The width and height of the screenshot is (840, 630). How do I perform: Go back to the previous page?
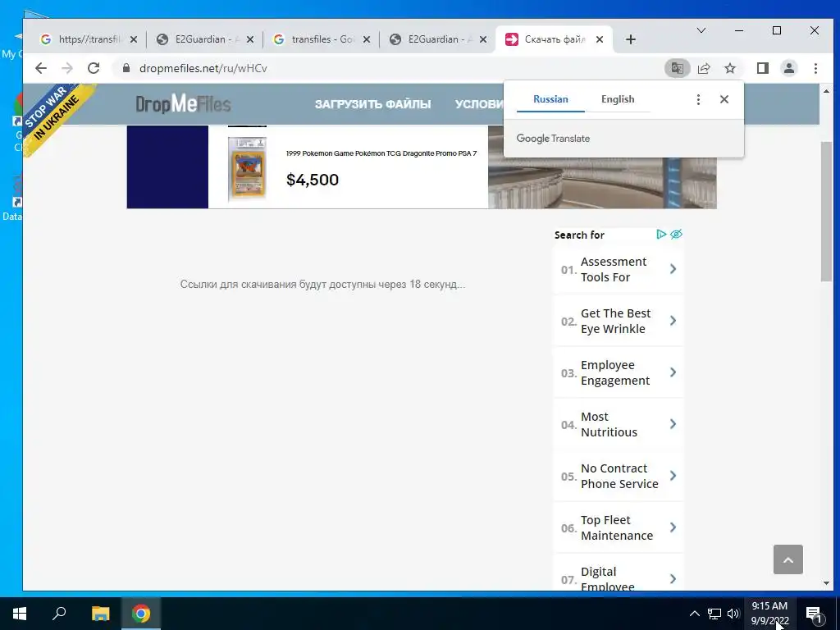(x=41, y=68)
